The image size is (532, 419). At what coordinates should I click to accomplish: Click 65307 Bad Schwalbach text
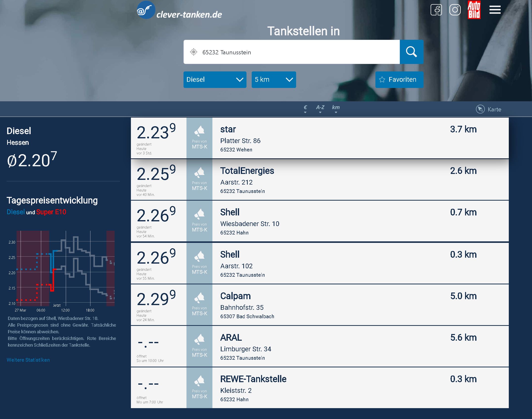click(x=247, y=316)
